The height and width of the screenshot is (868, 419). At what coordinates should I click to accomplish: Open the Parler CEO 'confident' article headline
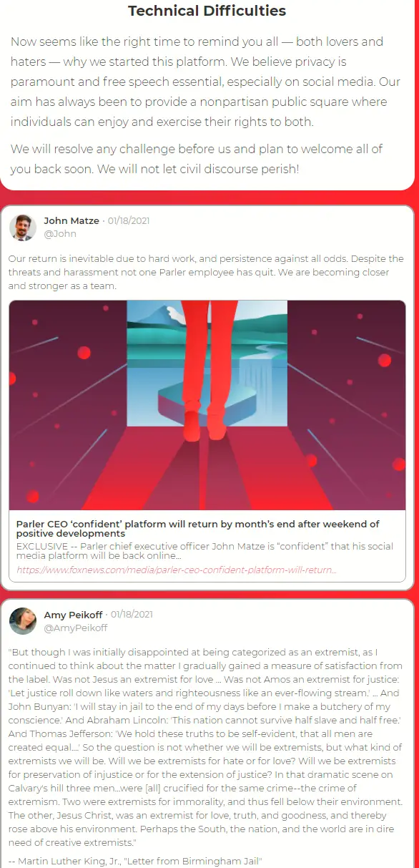tap(198, 529)
